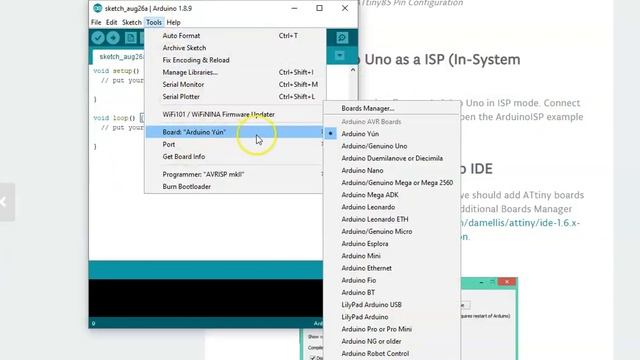Expand the Board: "Arduino Yún" submenu
640x360 pixels.
tap(236, 132)
